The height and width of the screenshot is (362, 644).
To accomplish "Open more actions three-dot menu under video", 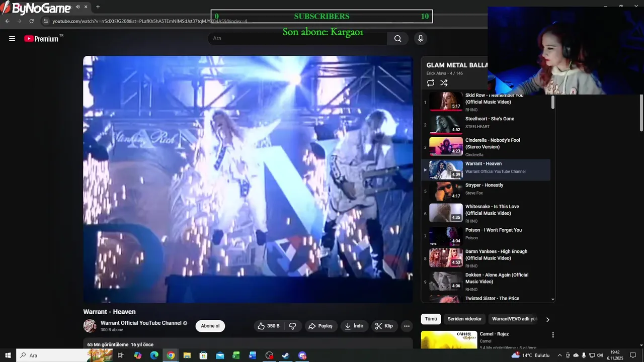I will (x=407, y=326).
